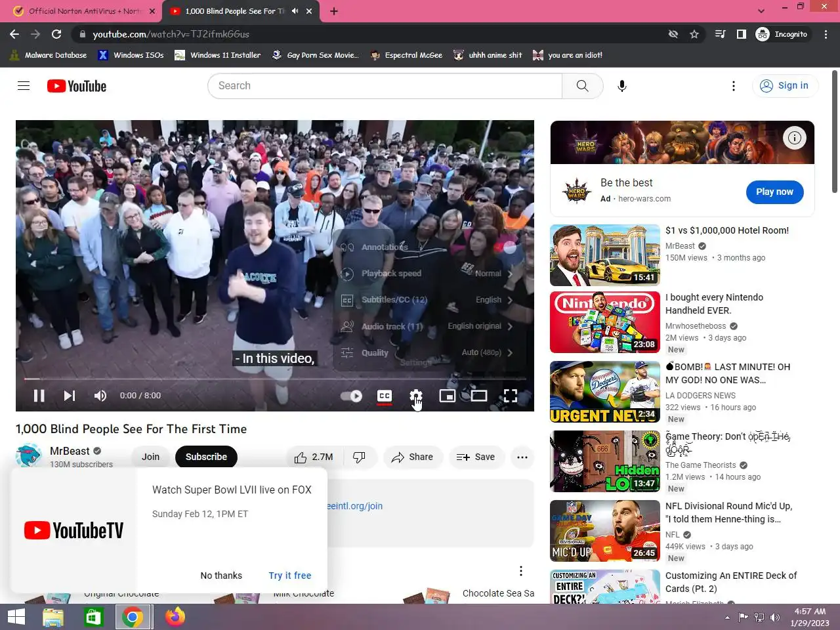The height and width of the screenshot is (630, 840).
Task: Open YouTube settings three-dot menu
Action: coord(734,86)
